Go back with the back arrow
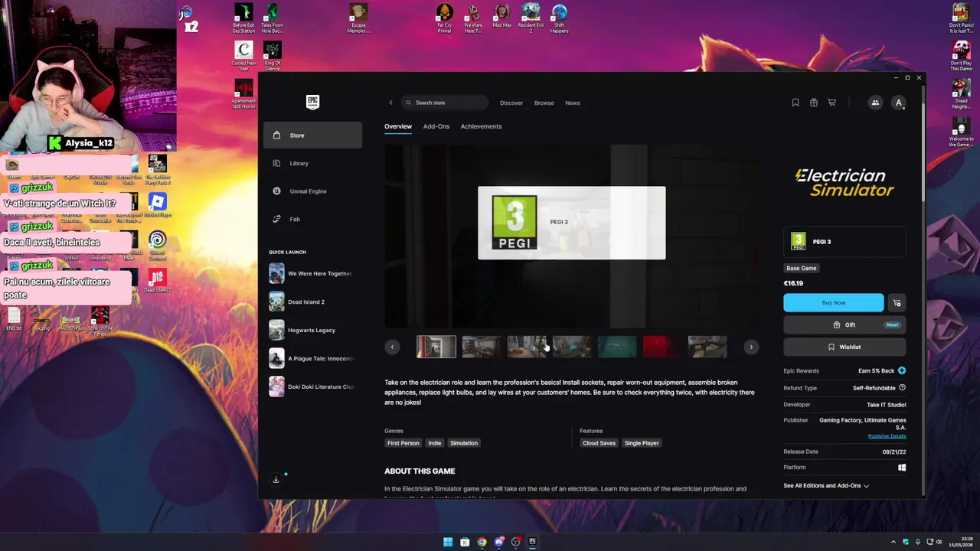980x551 pixels. click(x=390, y=103)
